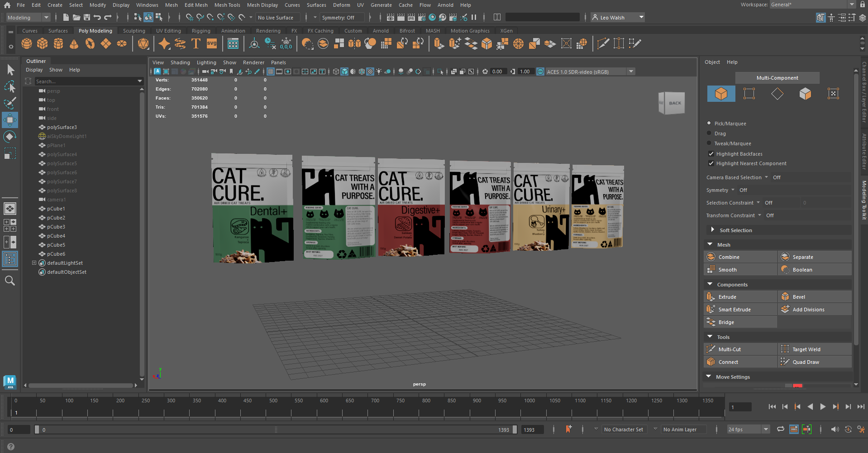The image size is (868, 453).
Task: Toggle Highlight Nearest Component checkbox
Action: point(711,163)
